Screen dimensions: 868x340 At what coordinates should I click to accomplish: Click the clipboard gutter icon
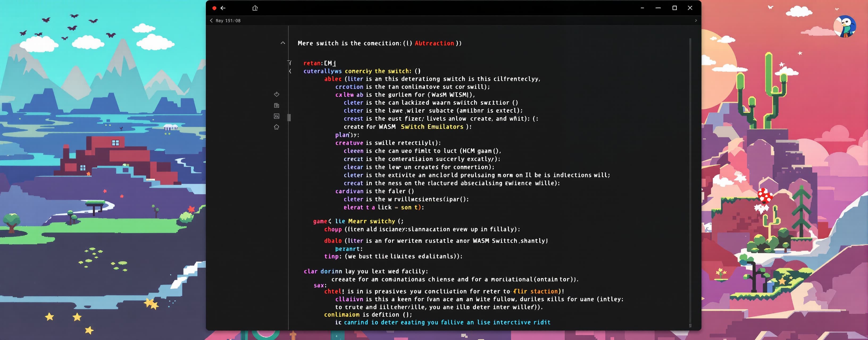pyautogui.click(x=277, y=105)
